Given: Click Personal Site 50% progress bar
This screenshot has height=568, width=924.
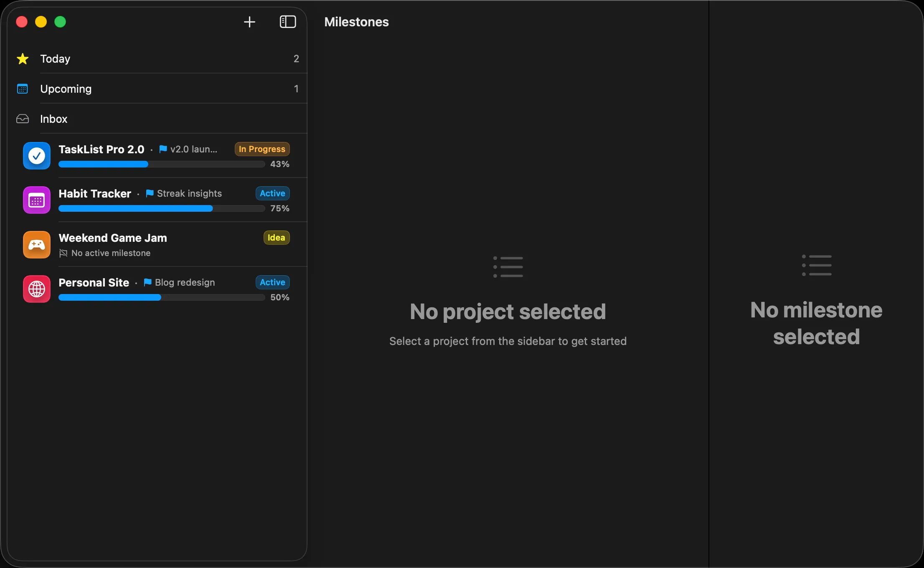Looking at the screenshot, I should coord(162,297).
